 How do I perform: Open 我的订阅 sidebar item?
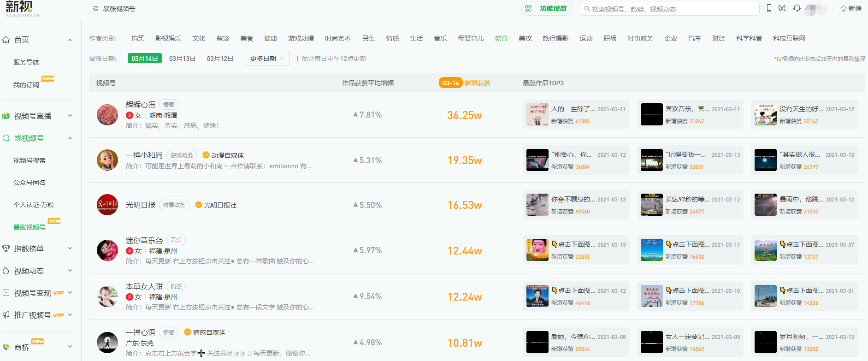tap(26, 85)
